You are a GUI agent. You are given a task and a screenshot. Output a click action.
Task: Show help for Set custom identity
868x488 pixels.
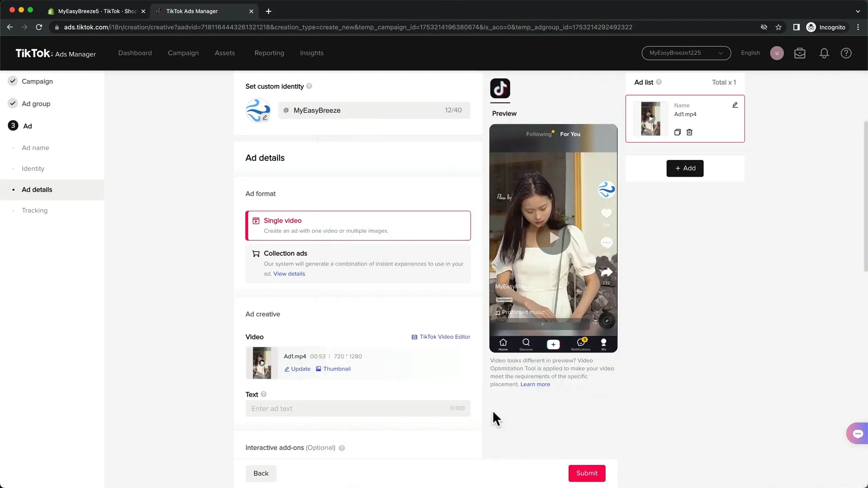[309, 86]
